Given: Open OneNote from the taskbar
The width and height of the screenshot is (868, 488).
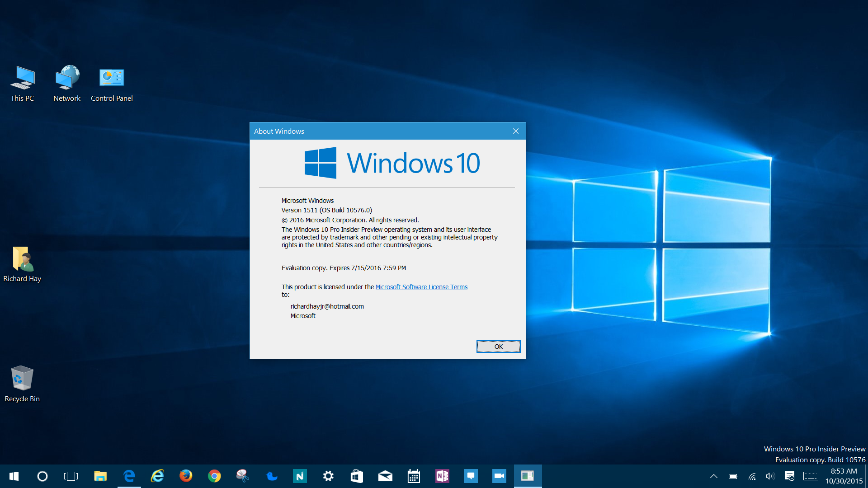Looking at the screenshot, I should [442, 476].
